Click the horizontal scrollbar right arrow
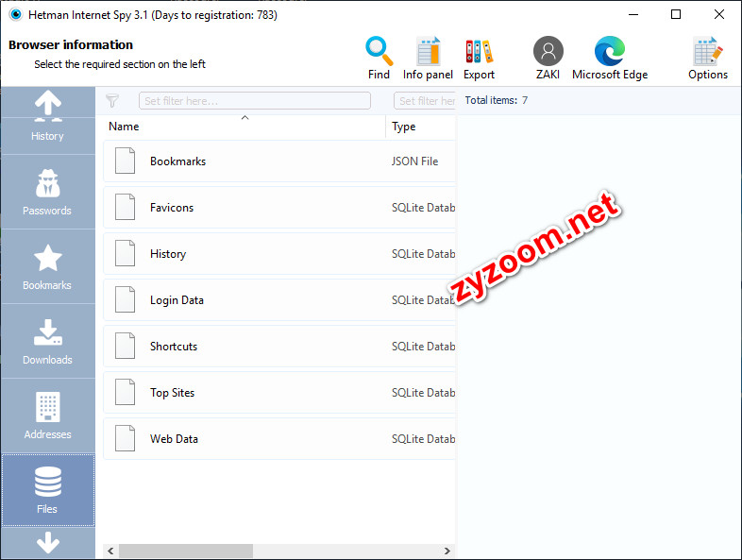Viewport: 742px width, 560px height. point(447,551)
